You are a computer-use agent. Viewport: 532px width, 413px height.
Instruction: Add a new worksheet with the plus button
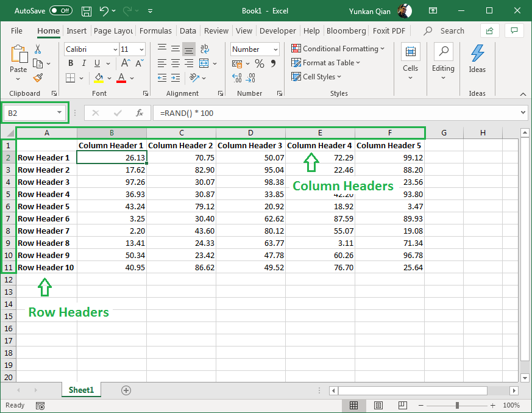pyautogui.click(x=125, y=390)
